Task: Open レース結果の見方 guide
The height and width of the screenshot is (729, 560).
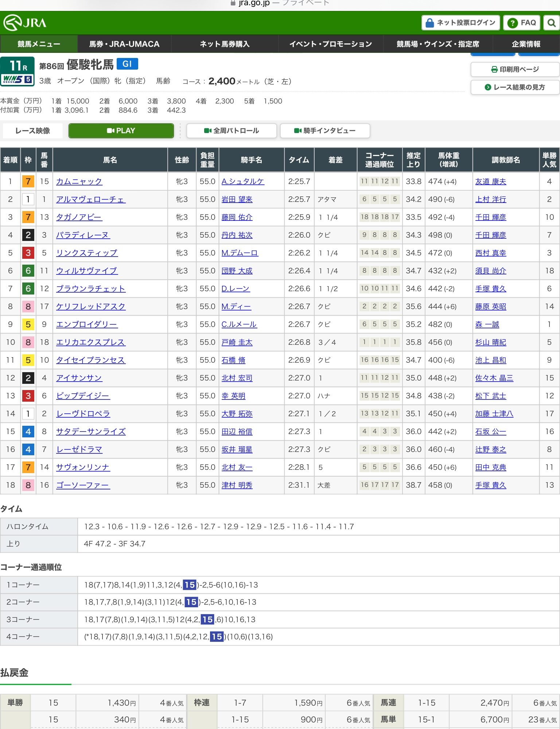Action: (x=515, y=87)
